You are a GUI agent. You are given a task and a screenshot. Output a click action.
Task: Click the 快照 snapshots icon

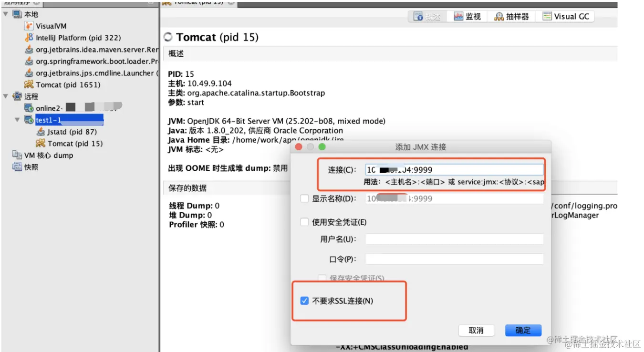(x=17, y=167)
